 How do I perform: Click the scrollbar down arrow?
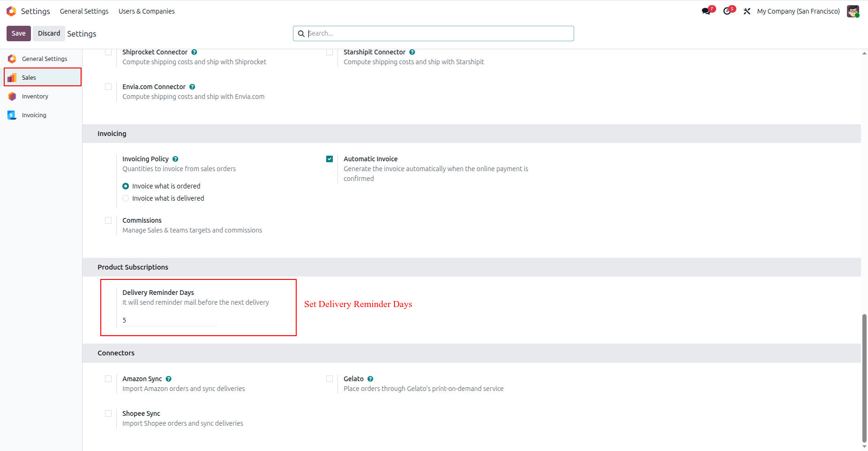point(864,447)
